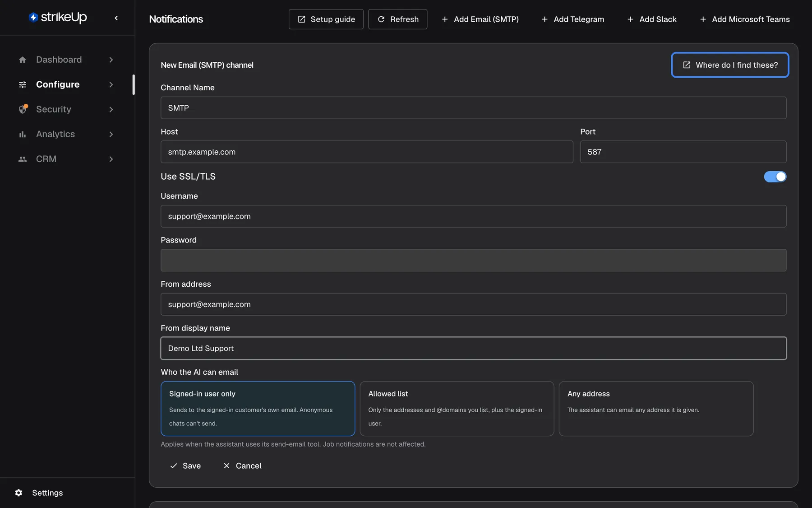Screen dimensions: 812x508
Task: Turn off the Use SSL/TLS switch
Action: point(775,177)
